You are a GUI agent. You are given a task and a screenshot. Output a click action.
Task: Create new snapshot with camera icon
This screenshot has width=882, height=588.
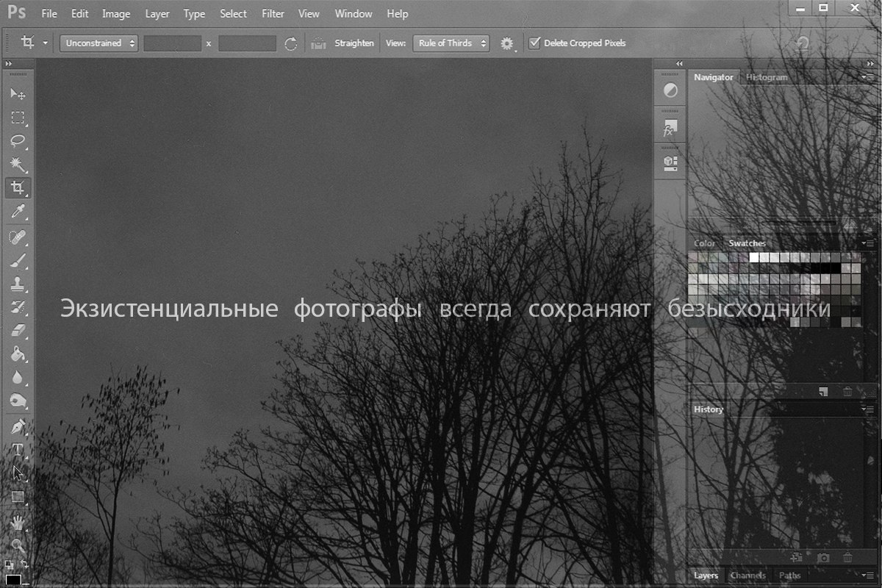tap(823, 559)
